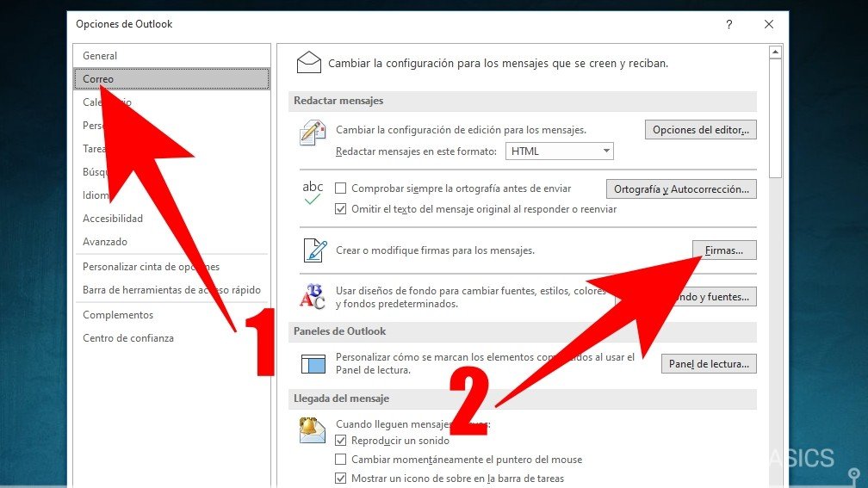This screenshot has height=488, width=868.
Task: Select the Correo category
Action: pyautogui.click(x=171, y=78)
